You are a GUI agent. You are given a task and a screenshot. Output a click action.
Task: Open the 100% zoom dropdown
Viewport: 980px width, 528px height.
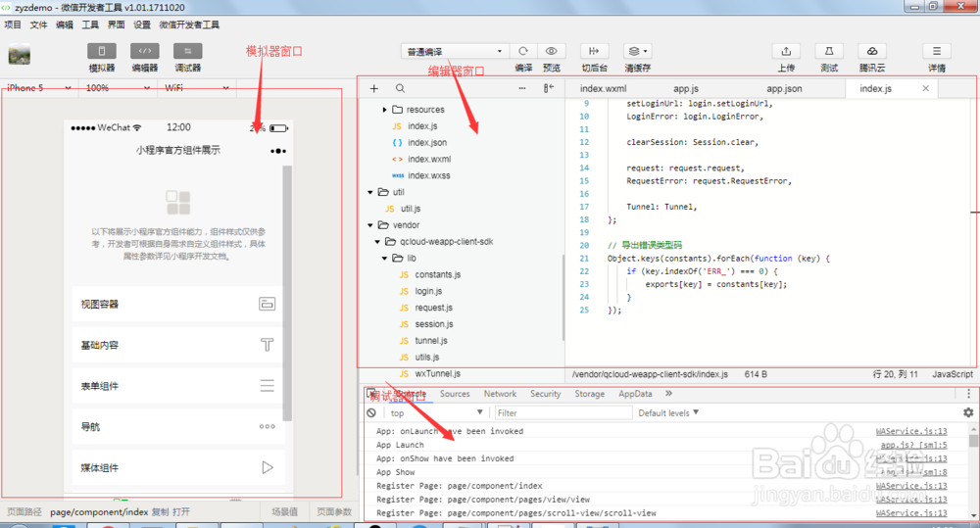point(118,88)
